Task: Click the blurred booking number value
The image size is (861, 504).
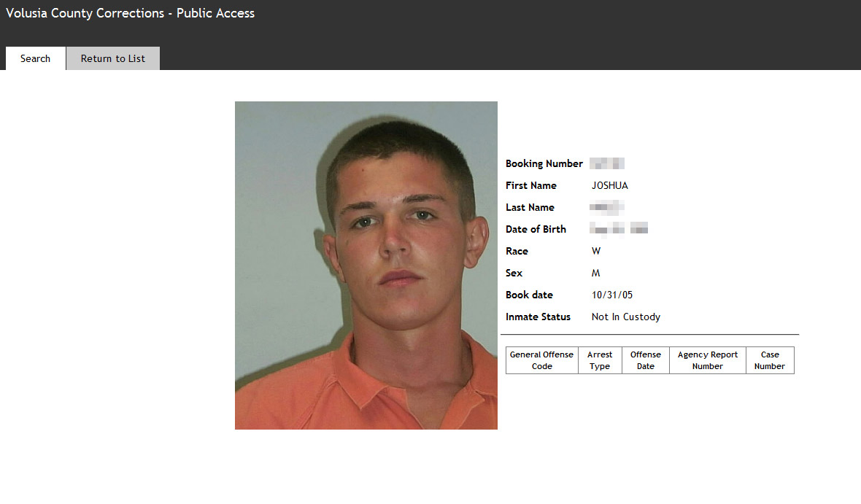Action: coord(607,163)
